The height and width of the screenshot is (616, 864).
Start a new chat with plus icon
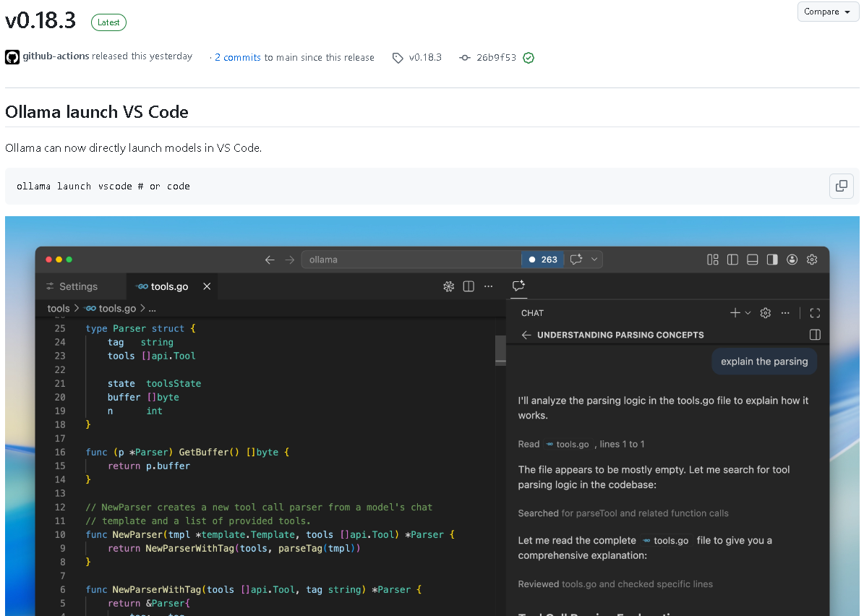tap(735, 313)
